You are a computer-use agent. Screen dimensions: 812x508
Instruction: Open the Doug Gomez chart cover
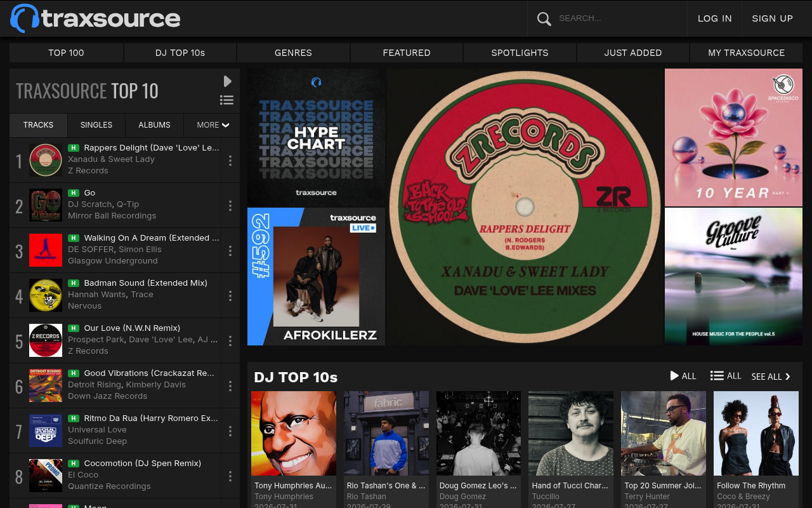pos(479,433)
